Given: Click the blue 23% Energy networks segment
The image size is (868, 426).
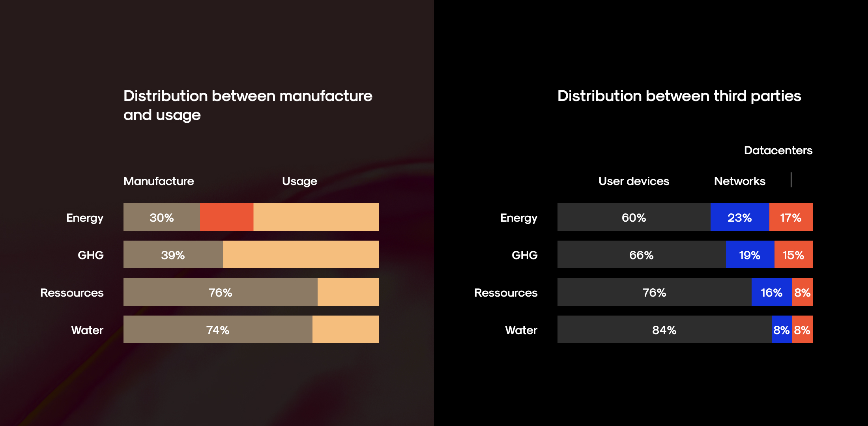Looking at the screenshot, I should click(x=740, y=217).
